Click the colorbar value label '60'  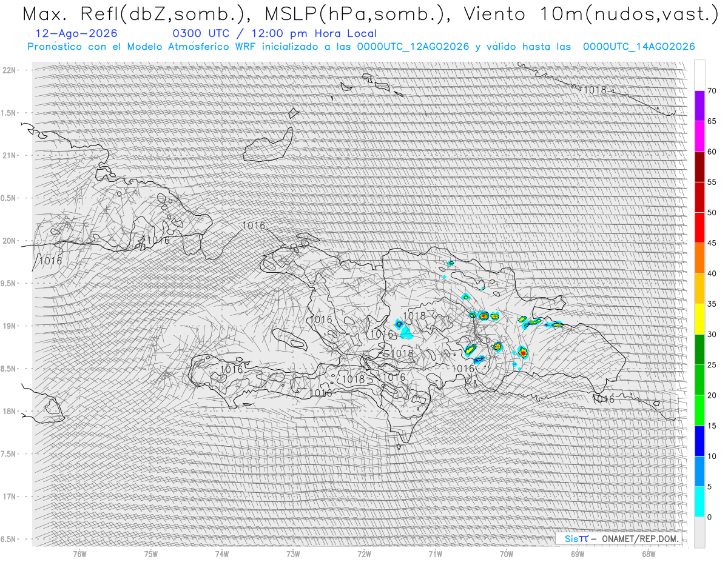tap(712, 152)
